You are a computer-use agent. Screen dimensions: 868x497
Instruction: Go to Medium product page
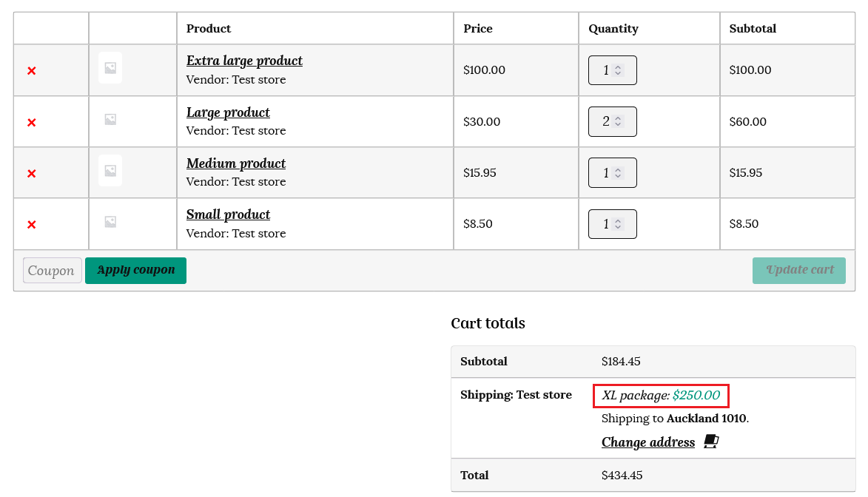(x=235, y=163)
